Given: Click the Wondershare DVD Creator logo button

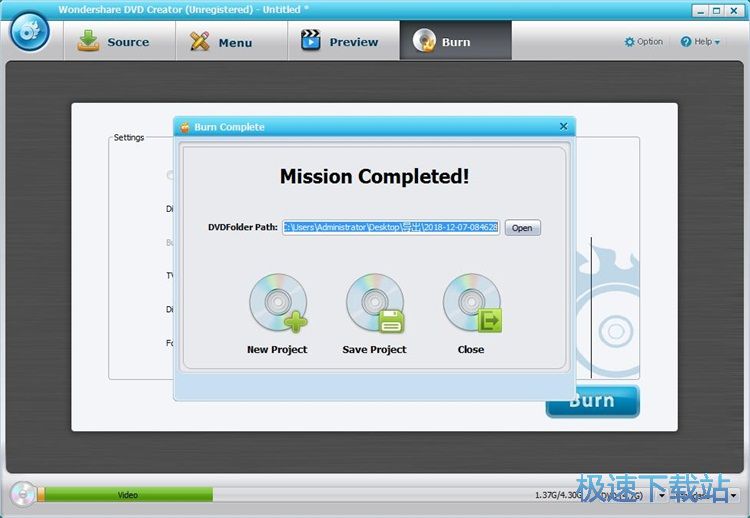Looking at the screenshot, I should 30,32.
